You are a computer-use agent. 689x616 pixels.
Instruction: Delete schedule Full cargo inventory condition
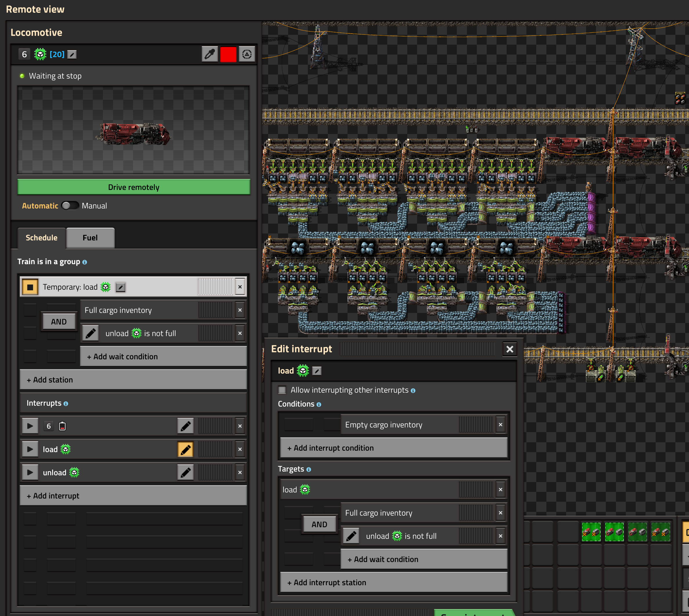click(x=240, y=310)
